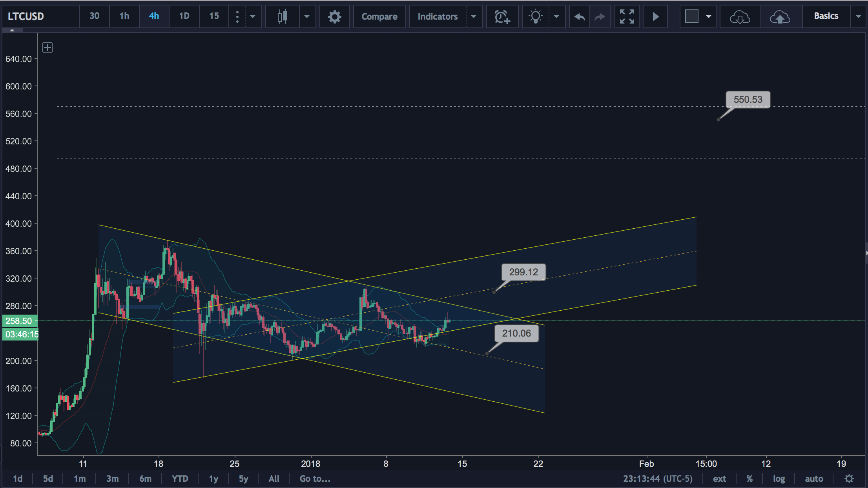Screen dimensions: 868x488
Task: Open the three-dot interval options
Action: coord(237,16)
